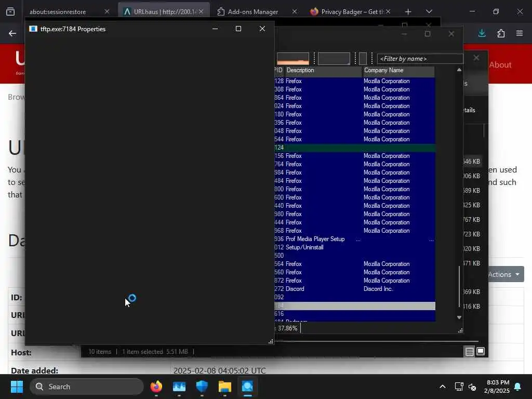The image size is (532, 399).
Task: Switch File Explorer to details view icon
Action: (470, 352)
